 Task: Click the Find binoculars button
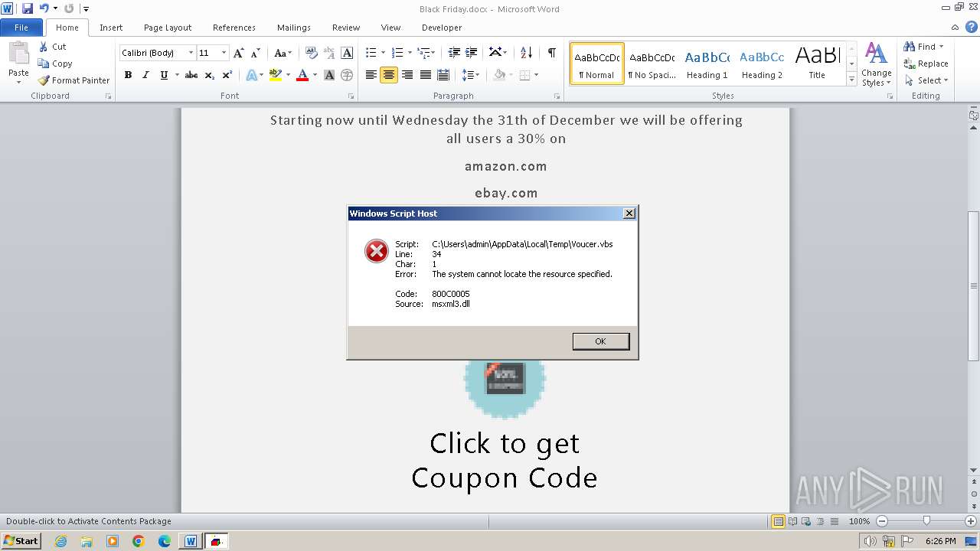click(x=924, y=47)
